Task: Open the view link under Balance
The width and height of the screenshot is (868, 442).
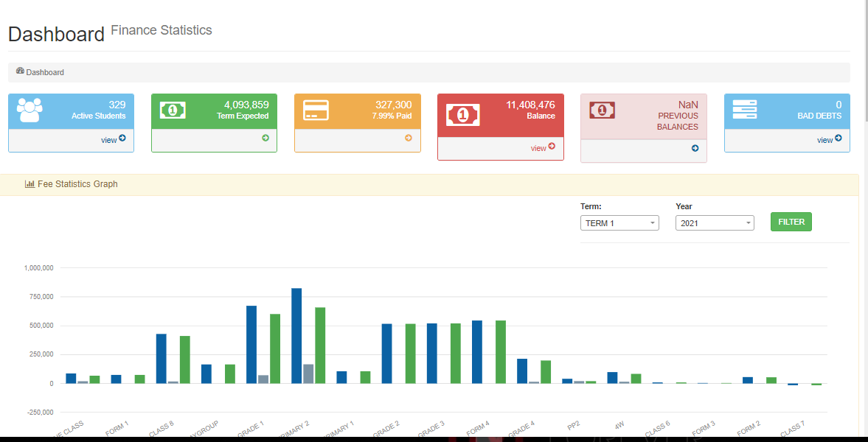Action: [542, 147]
